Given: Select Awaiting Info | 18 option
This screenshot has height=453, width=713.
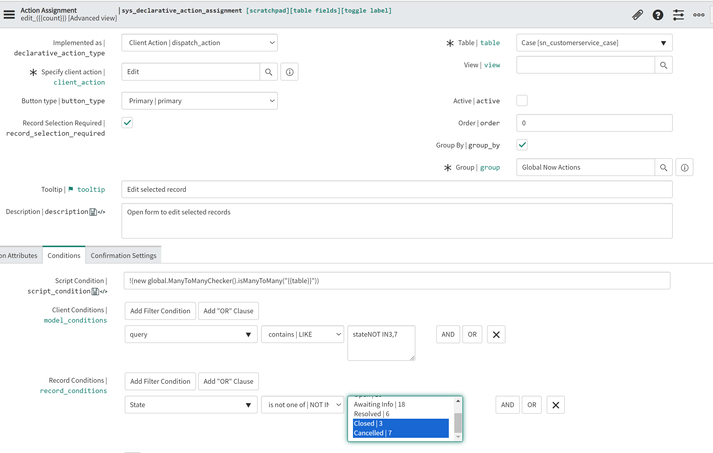Looking at the screenshot, I should 401,404.
